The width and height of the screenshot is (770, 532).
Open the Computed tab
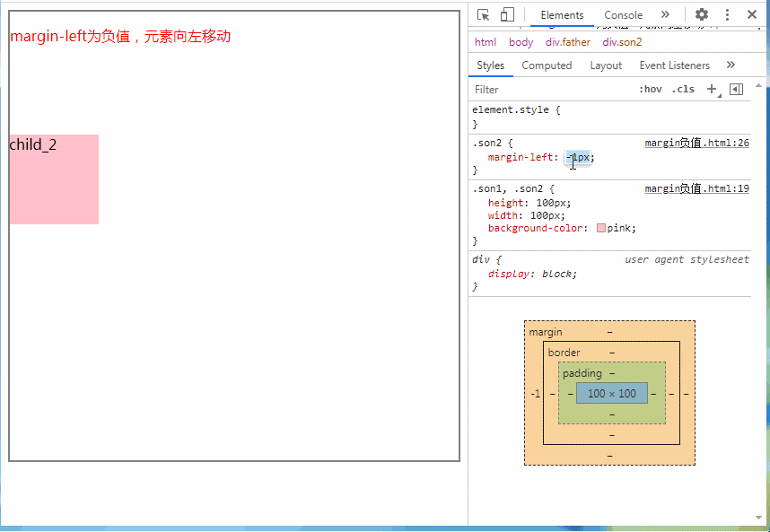547,65
